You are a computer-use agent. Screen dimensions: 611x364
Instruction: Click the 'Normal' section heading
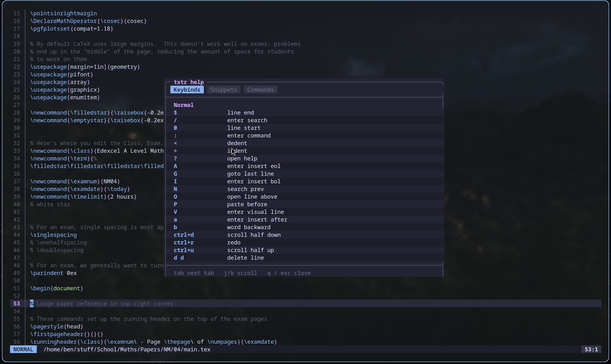pos(183,105)
